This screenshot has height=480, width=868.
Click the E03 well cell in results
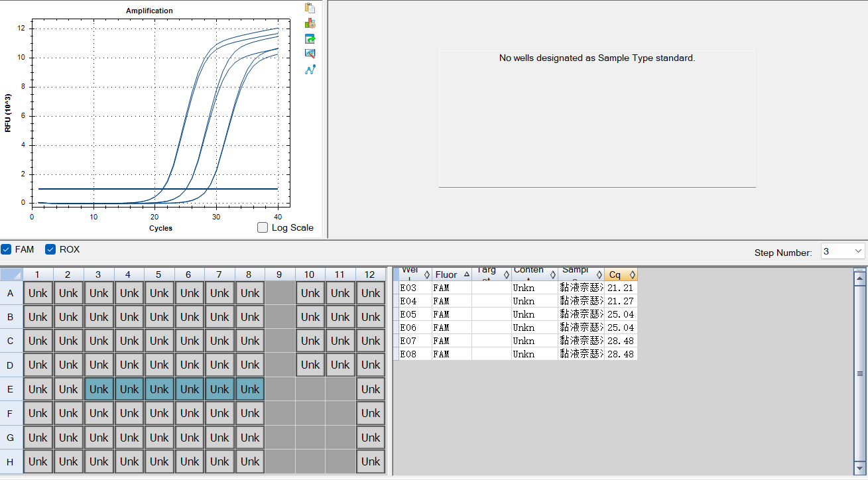[x=416, y=288]
